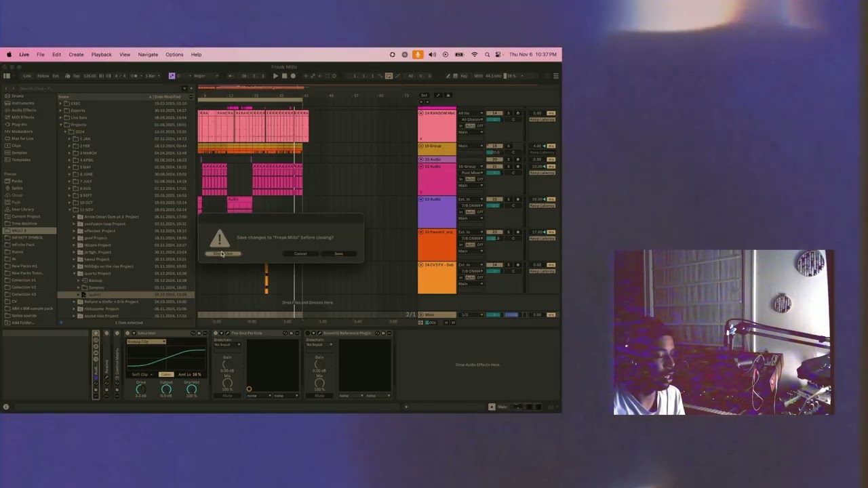
Task: Click Save in the close dialog
Action: click(x=338, y=253)
